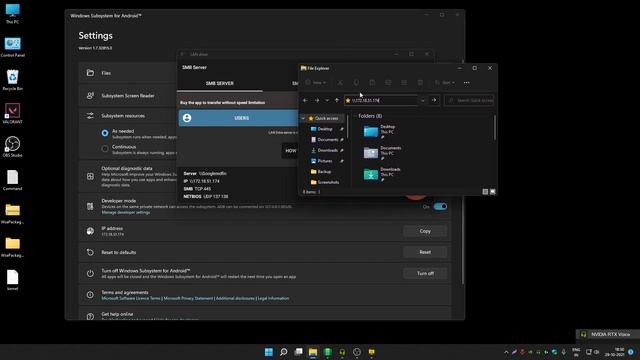Click the Delete trash icon in File Explorer
640x360 pixels.
420,83
